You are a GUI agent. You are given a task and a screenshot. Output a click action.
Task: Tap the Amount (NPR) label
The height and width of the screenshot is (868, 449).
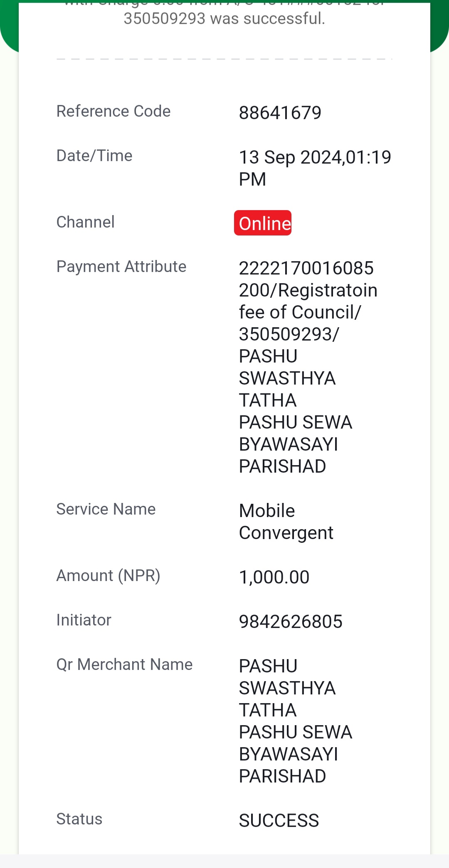[x=109, y=576]
